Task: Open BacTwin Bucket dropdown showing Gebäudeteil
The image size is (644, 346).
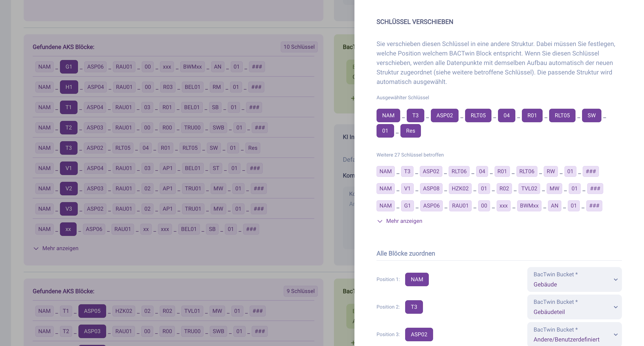Action: point(574,307)
